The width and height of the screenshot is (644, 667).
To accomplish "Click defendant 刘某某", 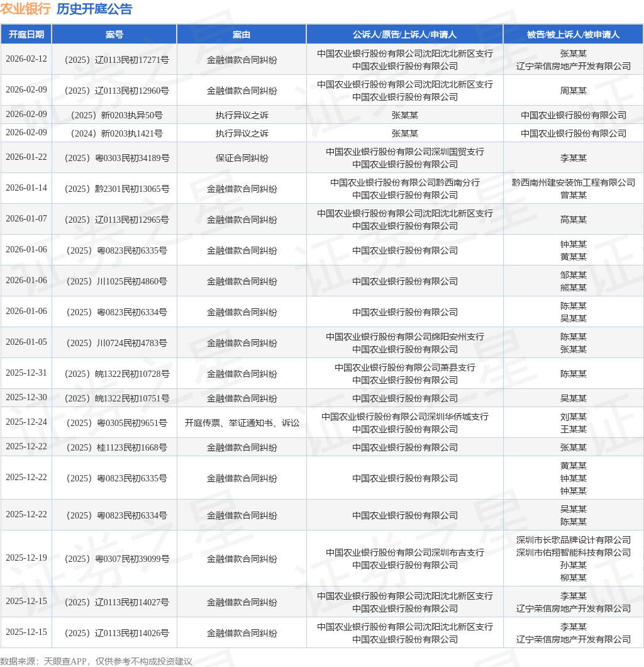I will click(x=573, y=417).
